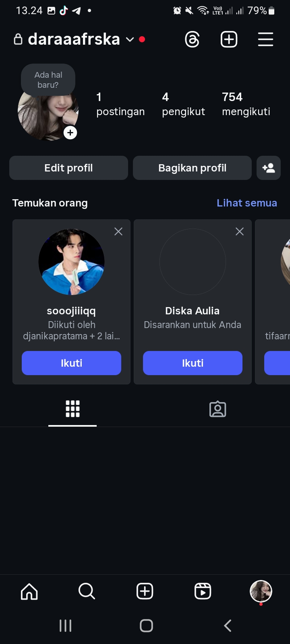The width and height of the screenshot is (290, 644).
Task: Open Reels from bottom navigation
Action: [x=203, y=591]
